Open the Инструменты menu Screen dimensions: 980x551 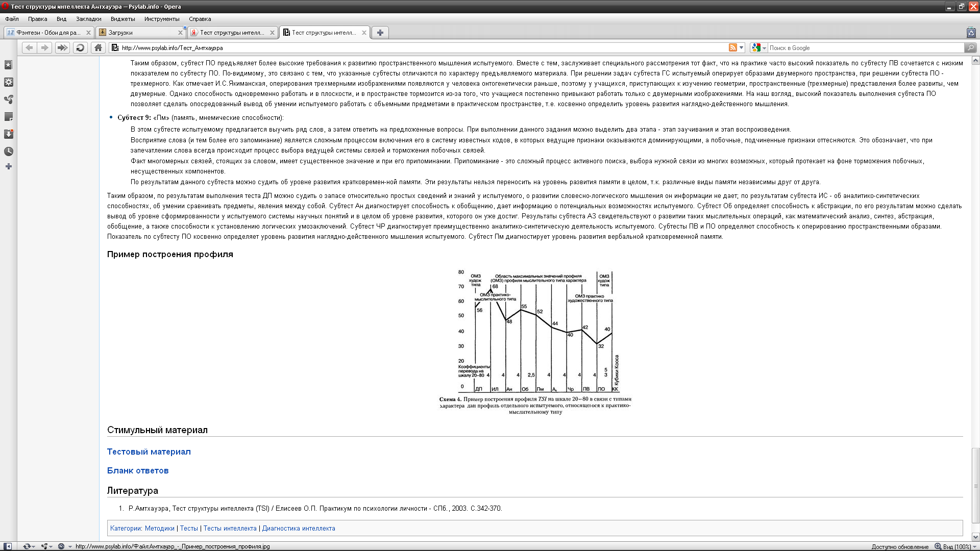162,19
